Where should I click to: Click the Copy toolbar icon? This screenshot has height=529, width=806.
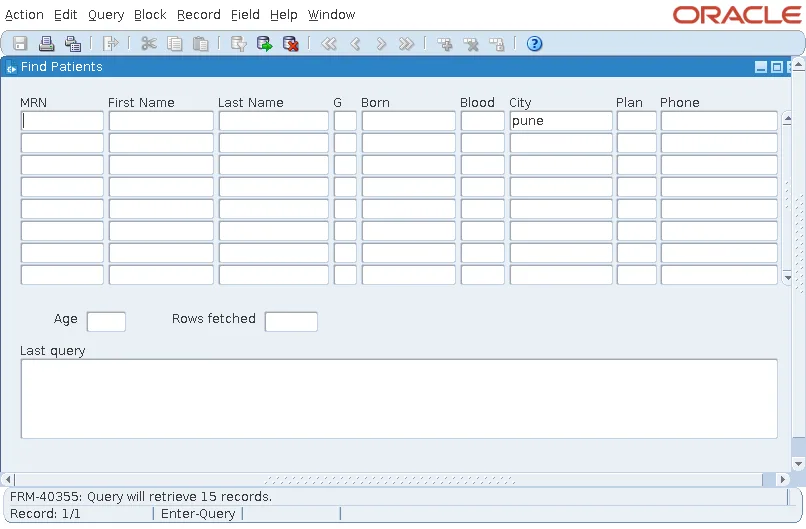pos(175,44)
